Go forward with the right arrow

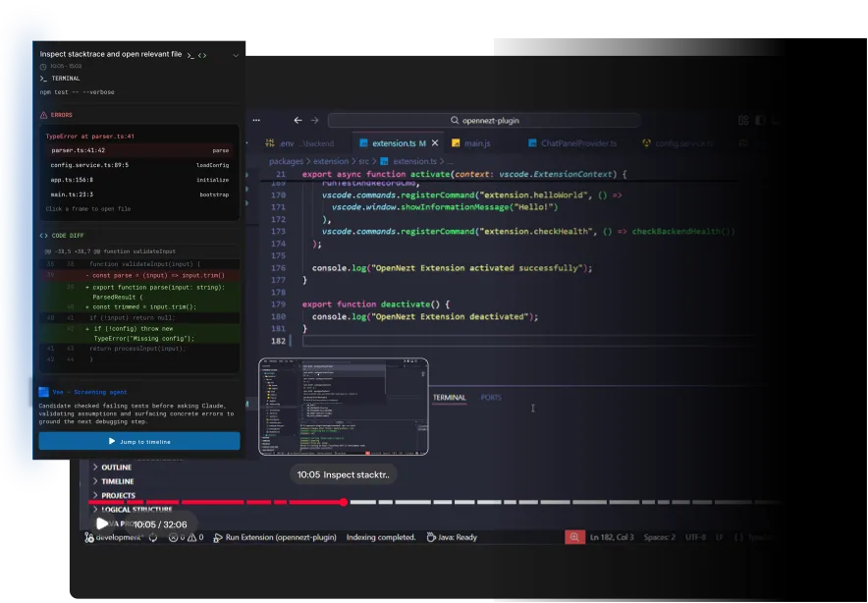click(314, 120)
